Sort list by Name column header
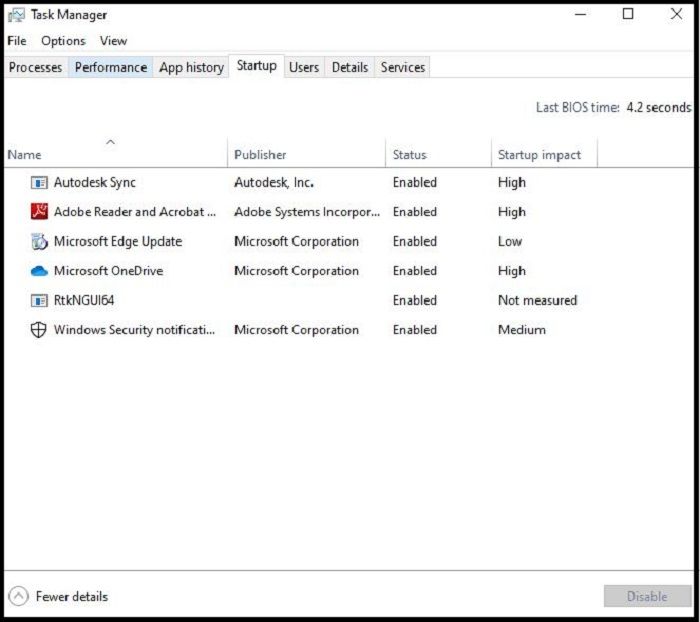This screenshot has height=622, width=700. click(25, 155)
